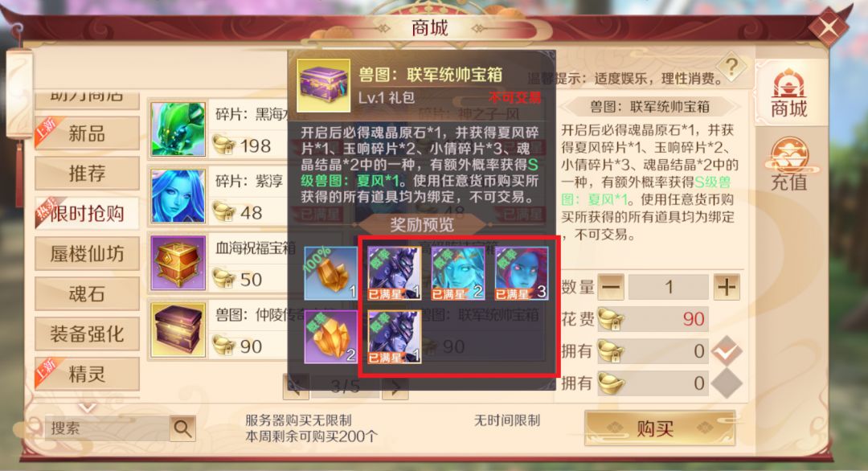868x471 pixels.
Task: Click the 搜索 search input field
Action: pos(108,428)
